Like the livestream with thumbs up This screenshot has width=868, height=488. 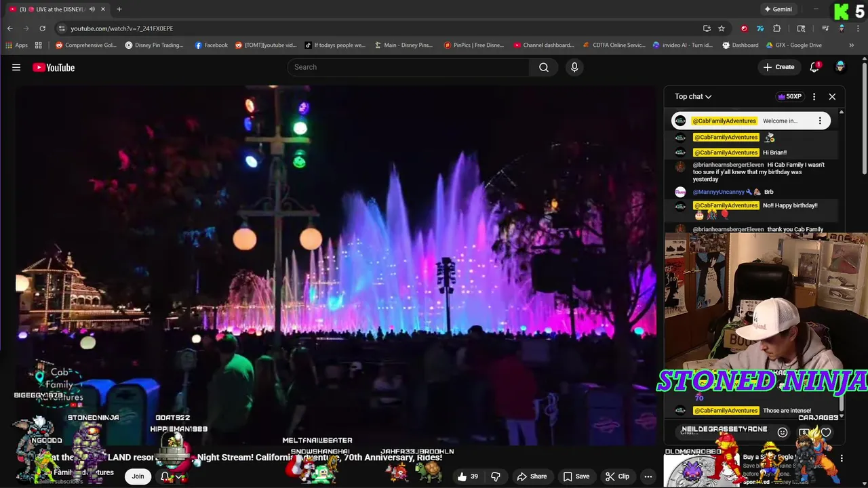tap(468, 476)
